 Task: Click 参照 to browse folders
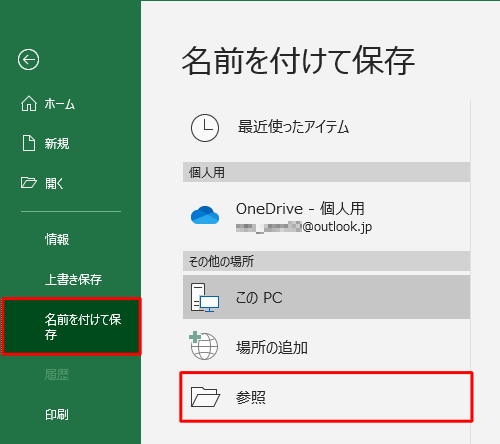click(x=326, y=397)
